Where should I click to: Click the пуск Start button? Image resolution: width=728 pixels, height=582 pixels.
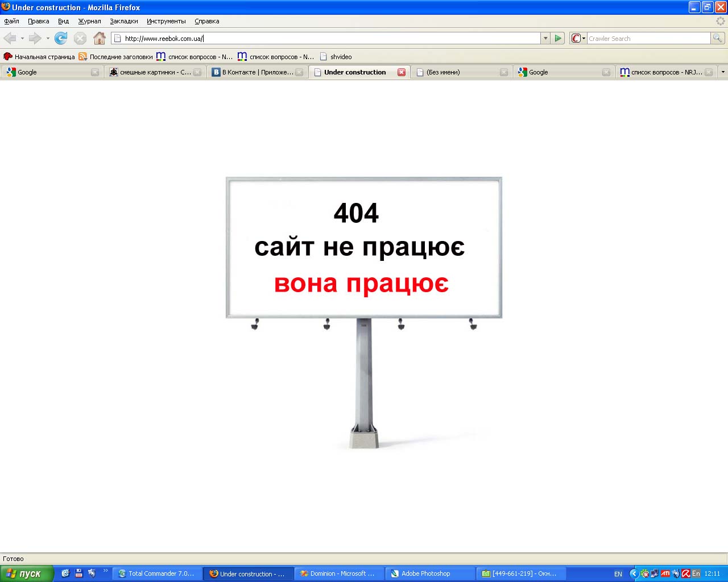[26, 573]
